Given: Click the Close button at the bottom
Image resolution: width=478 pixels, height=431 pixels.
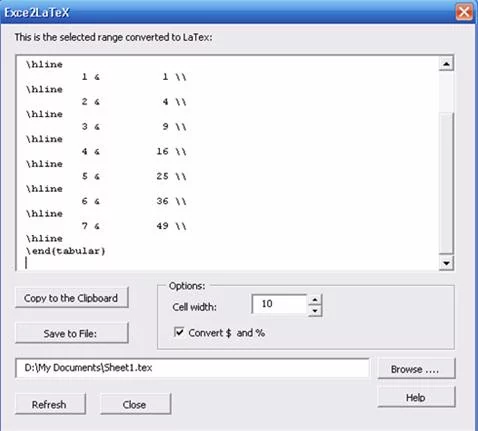Looking at the screenshot, I should pos(135,404).
